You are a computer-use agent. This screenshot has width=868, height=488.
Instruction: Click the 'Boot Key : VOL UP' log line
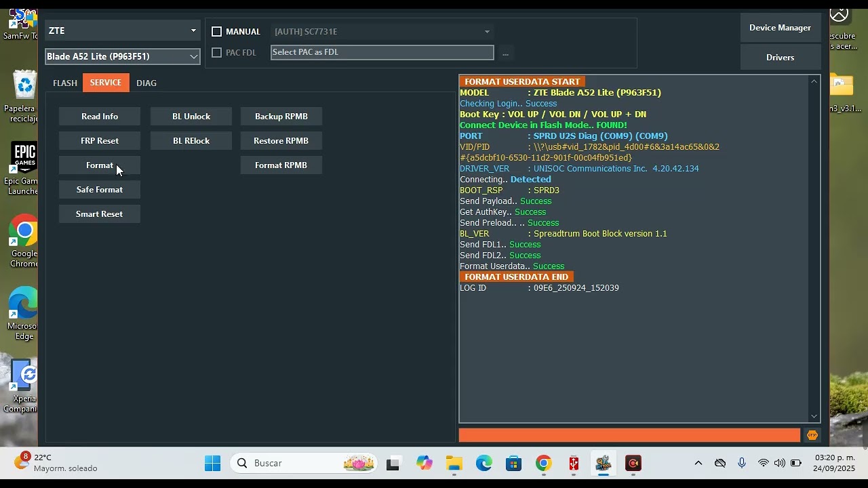[553, 115]
